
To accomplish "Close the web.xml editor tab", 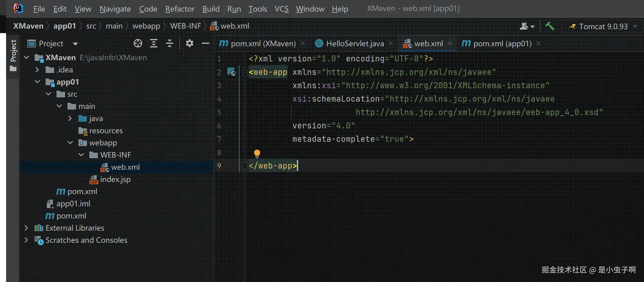I will point(450,44).
